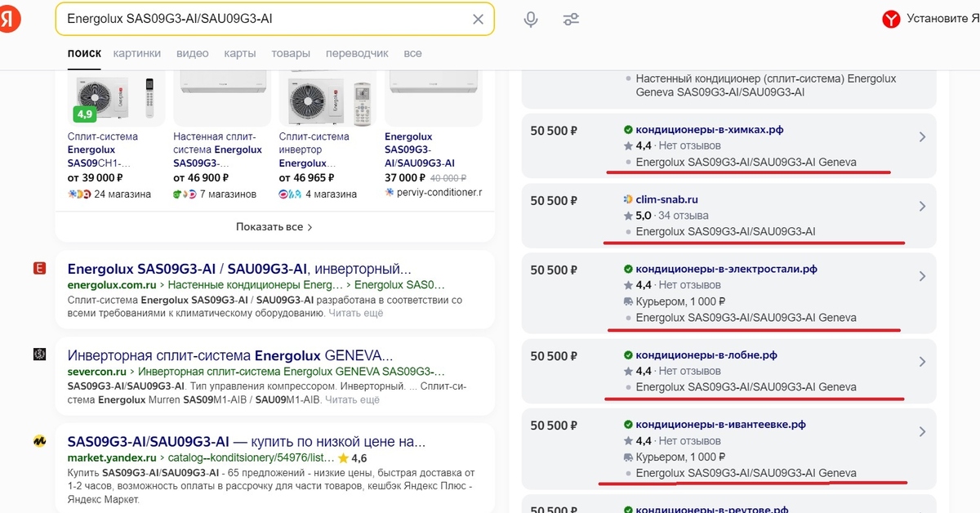Expand the clim-snab.ru offer chevron
980x513 pixels.
tap(922, 207)
